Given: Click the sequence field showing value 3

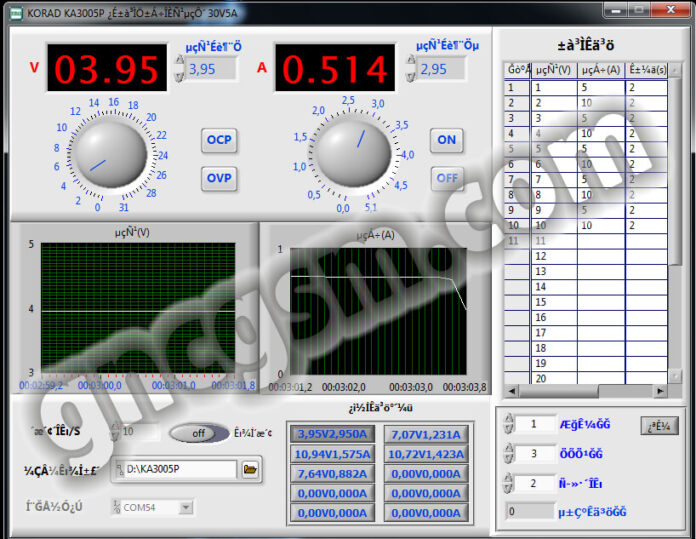Looking at the screenshot, I should (535, 453).
